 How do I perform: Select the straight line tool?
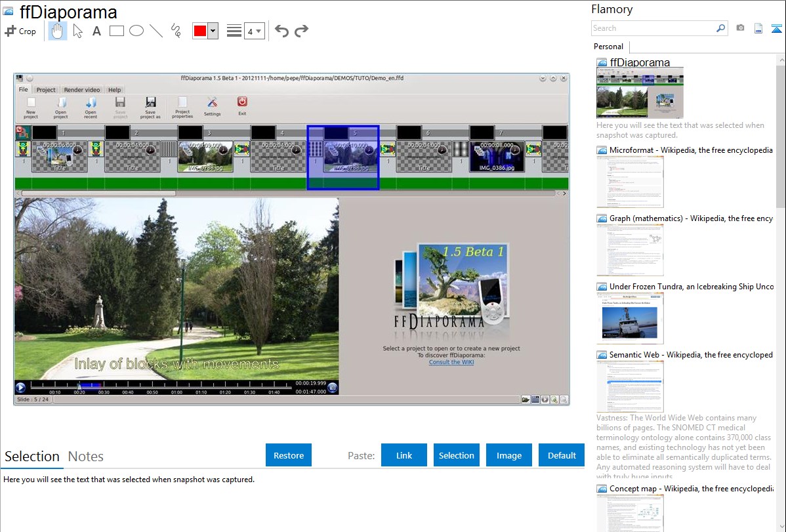156,31
